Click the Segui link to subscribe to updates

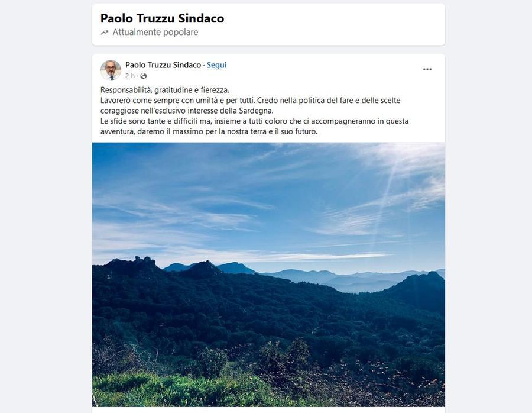pyautogui.click(x=216, y=64)
